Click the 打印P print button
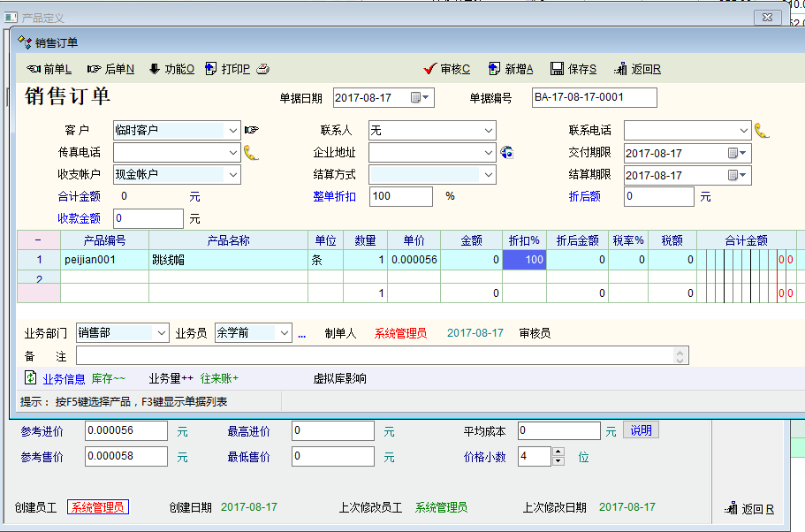The image size is (805, 532). (228, 69)
